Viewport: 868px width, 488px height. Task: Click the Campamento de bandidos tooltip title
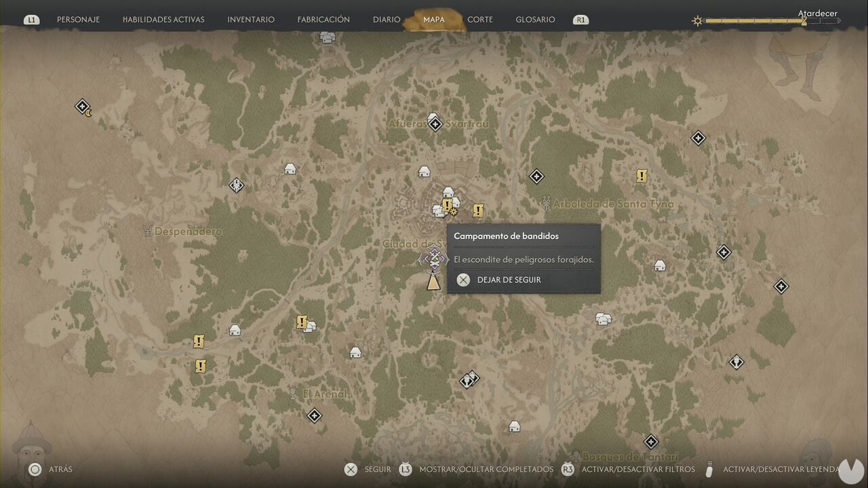(507, 236)
